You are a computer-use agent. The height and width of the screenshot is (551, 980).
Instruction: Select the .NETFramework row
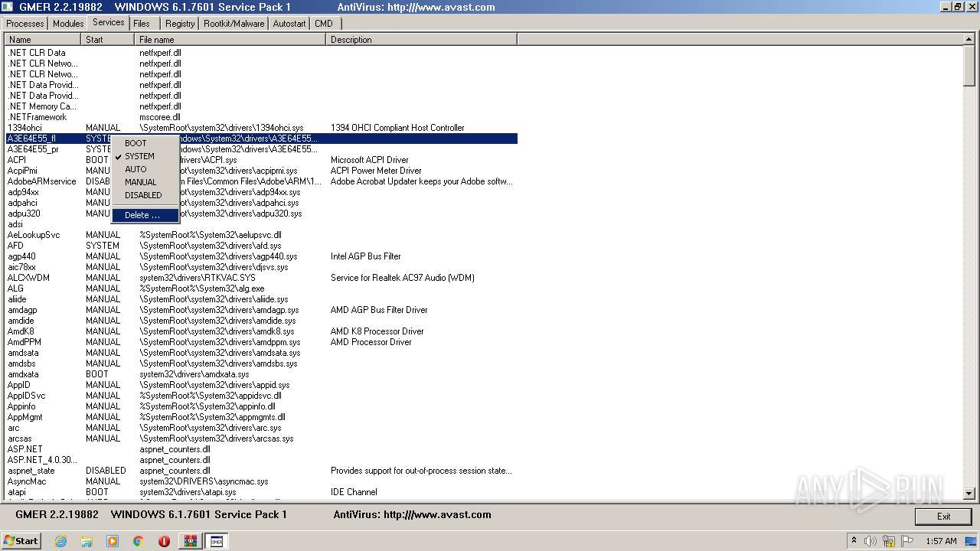coord(262,117)
